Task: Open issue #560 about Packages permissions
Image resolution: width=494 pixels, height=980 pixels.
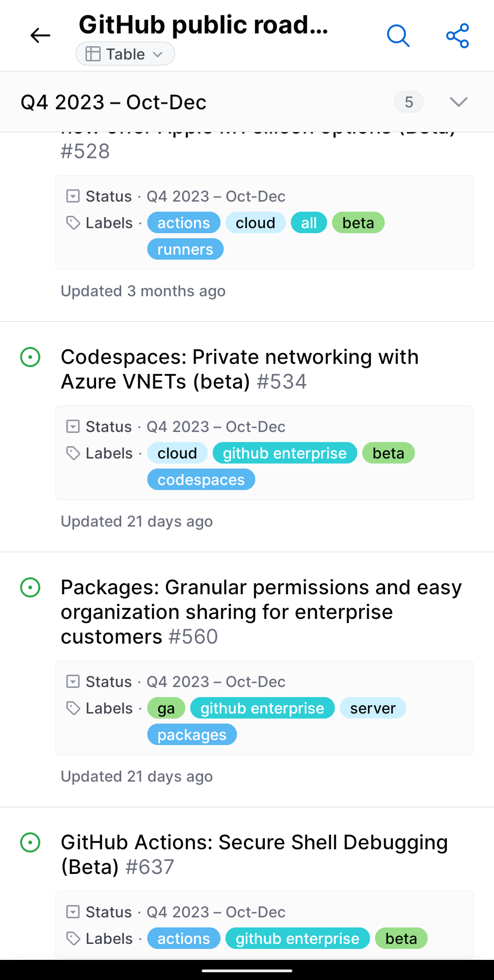Action: (x=261, y=612)
